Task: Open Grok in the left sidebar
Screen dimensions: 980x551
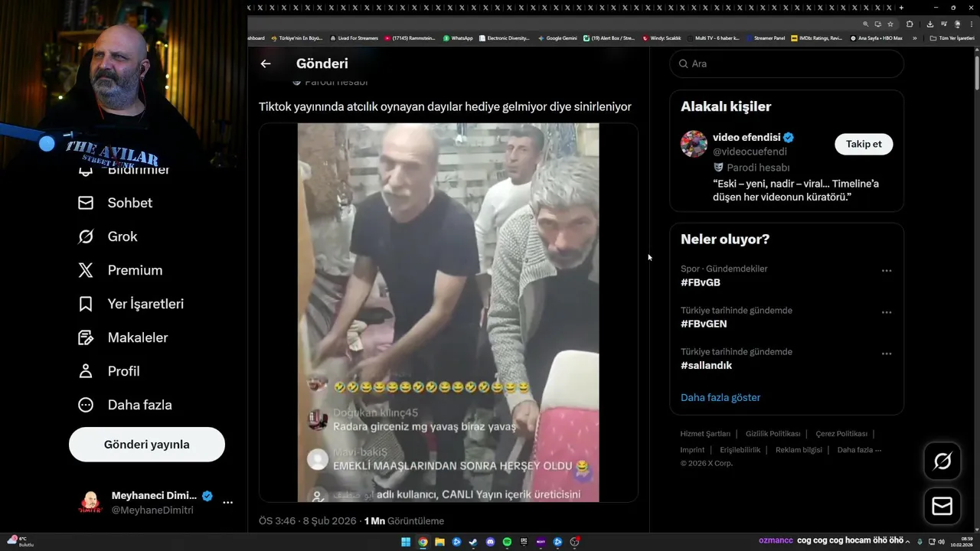Action: (x=107, y=236)
